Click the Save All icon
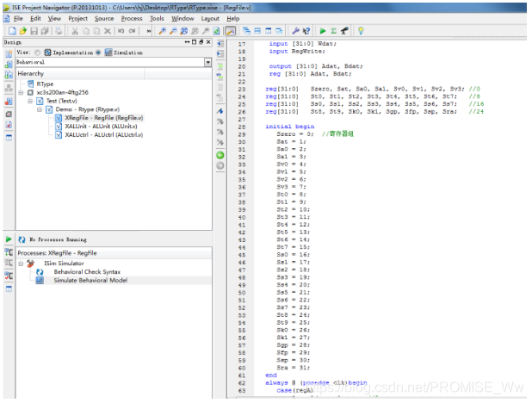 point(45,31)
